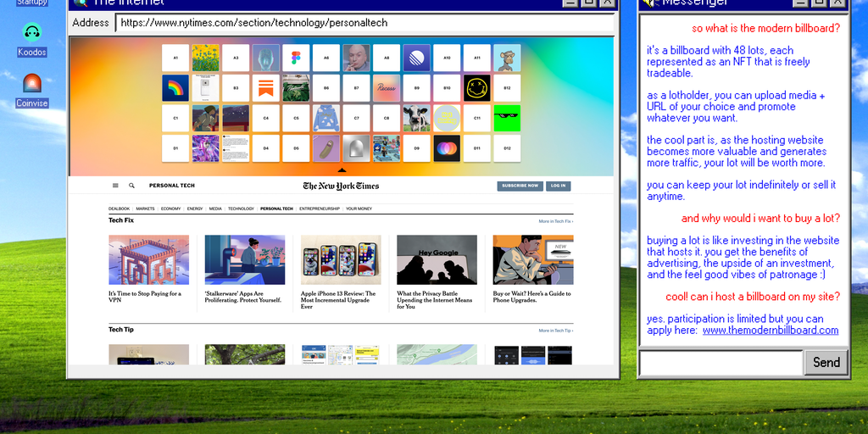Select empty lot B12 on billboard
This screenshot has width=868, height=434.
pos(507,88)
